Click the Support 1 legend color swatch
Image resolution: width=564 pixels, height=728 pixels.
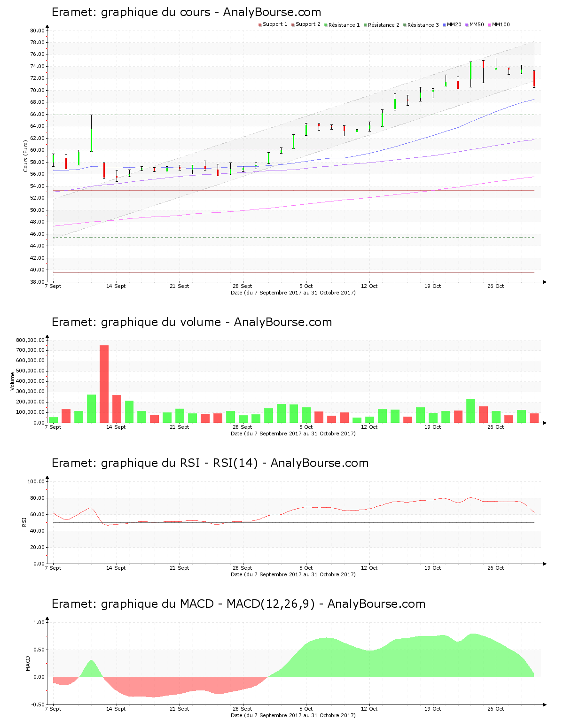(x=260, y=25)
